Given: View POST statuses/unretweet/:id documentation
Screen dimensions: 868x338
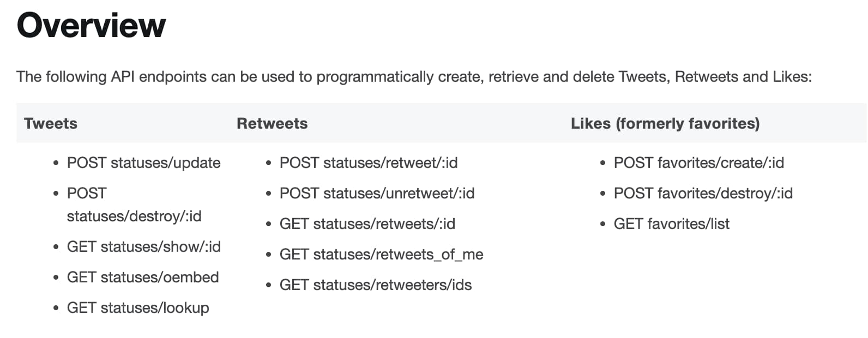Looking at the screenshot, I should coord(377,194).
